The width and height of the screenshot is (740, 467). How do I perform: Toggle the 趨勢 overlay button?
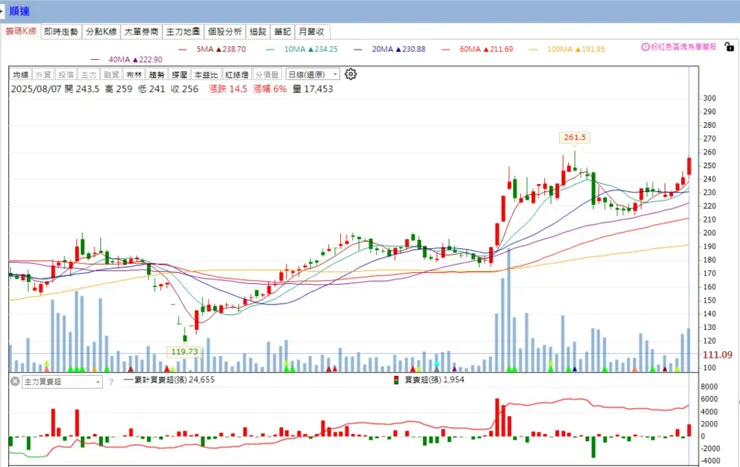pyautogui.click(x=157, y=75)
